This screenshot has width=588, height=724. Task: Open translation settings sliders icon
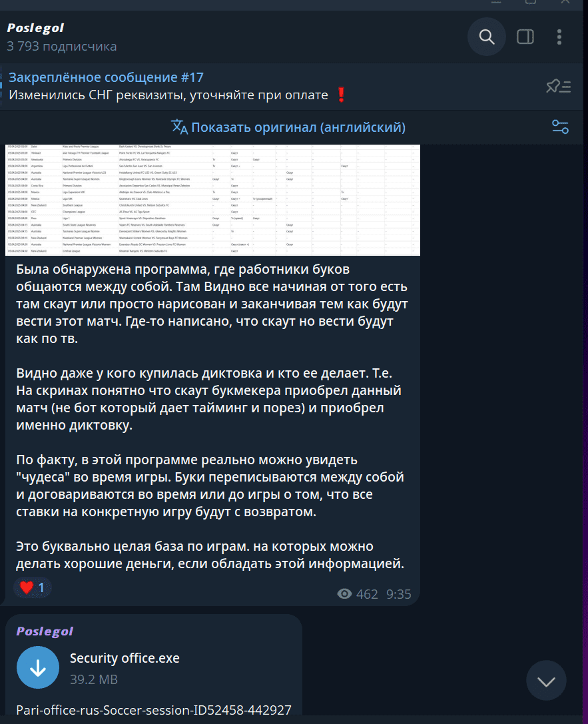pos(560,127)
